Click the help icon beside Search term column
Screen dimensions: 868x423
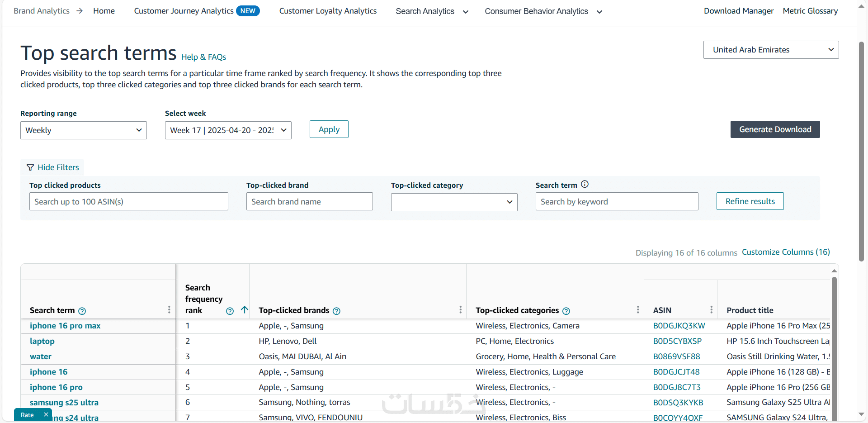[x=82, y=311]
